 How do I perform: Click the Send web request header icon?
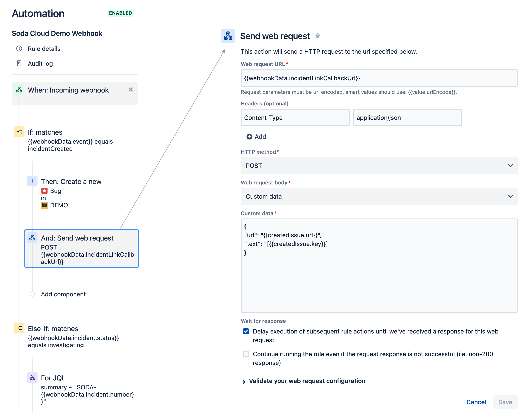point(228,36)
